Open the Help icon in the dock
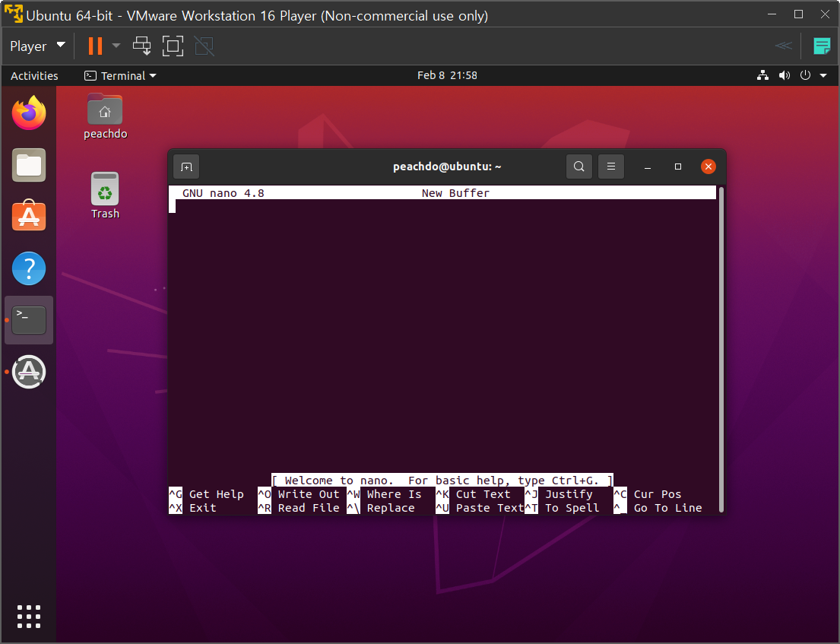Screen dimensions: 840x644 pyautogui.click(x=29, y=268)
